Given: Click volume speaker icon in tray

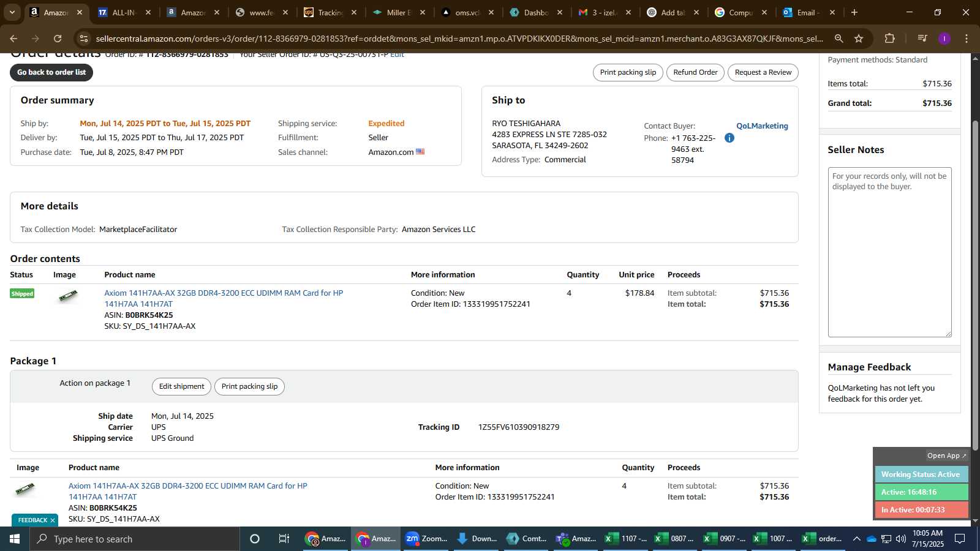Looking at the screenshot, I should pyautogui.click(x=901, y=539).
